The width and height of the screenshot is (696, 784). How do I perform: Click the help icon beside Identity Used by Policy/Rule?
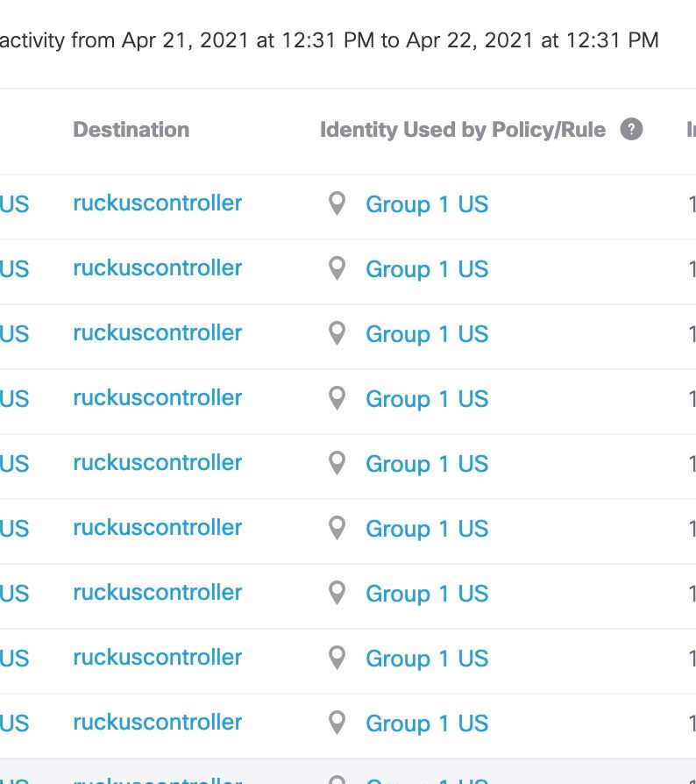[631, 130]
